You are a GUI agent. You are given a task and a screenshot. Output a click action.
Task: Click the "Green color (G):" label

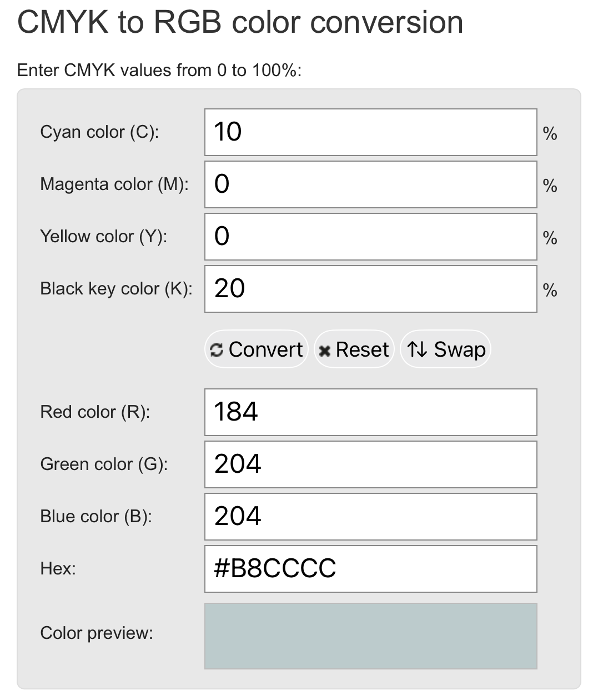tap(104, 464)
